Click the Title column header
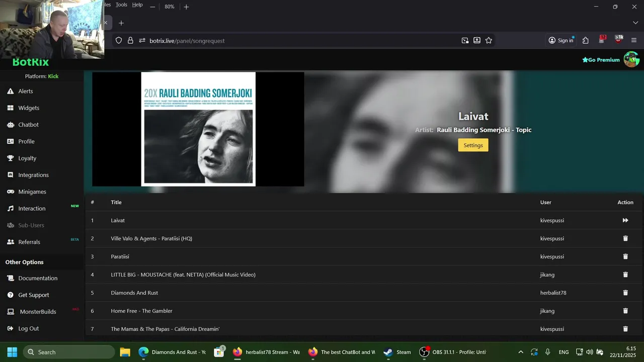This screenshot has width=644, height=362. 116,202
